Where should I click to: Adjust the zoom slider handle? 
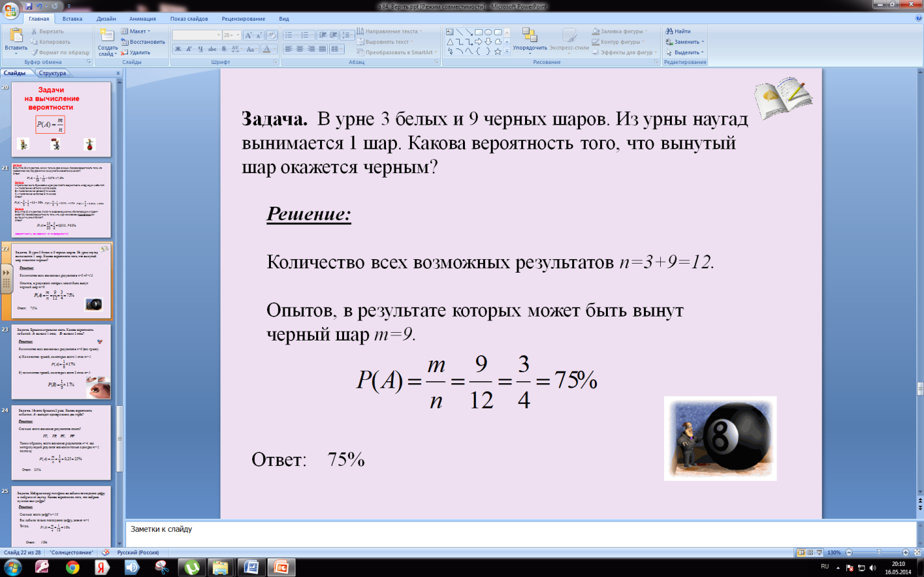point(878,552)
